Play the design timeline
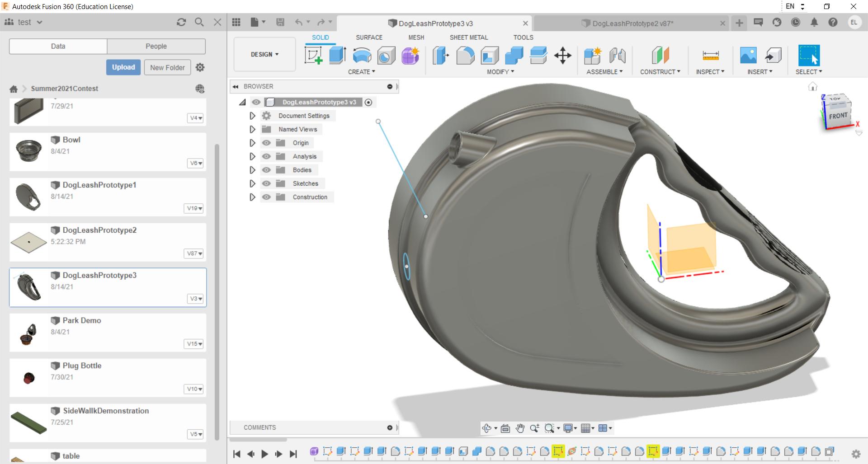Screen dimensions: 868x464 click(264, 454)
